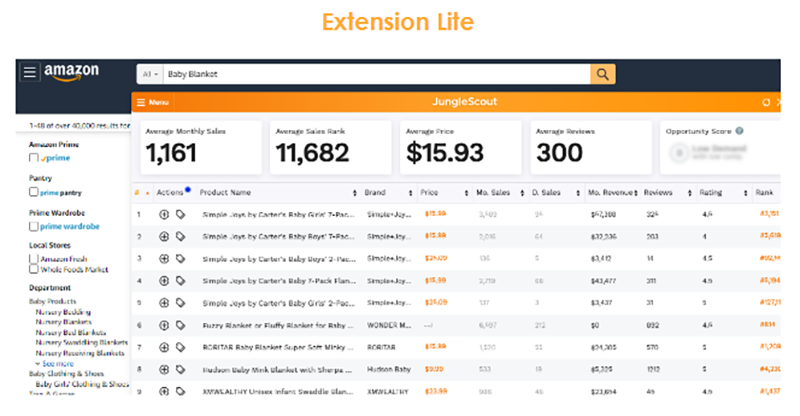This screenshot has height=416, width=800.
Task: Click the tag icon in row 4
Action: coord(181,281)
